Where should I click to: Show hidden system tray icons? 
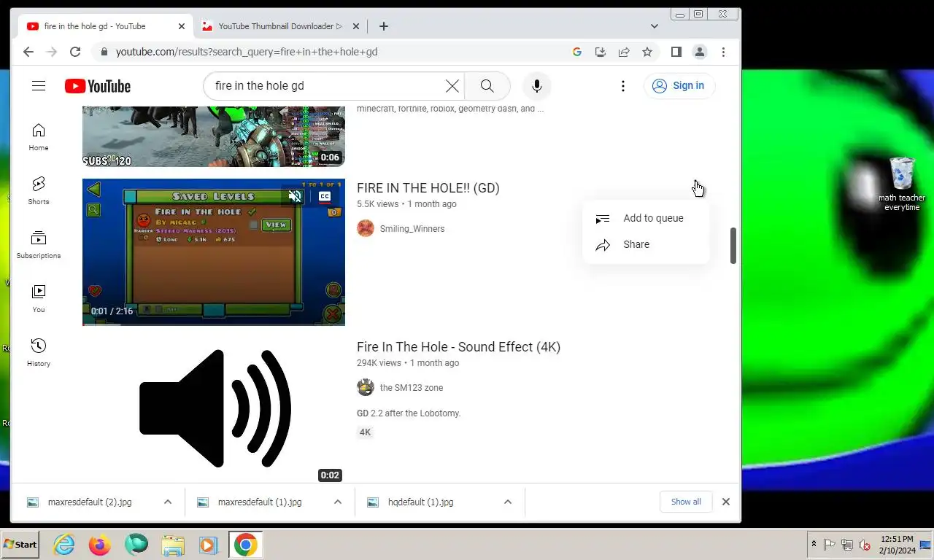814,545
